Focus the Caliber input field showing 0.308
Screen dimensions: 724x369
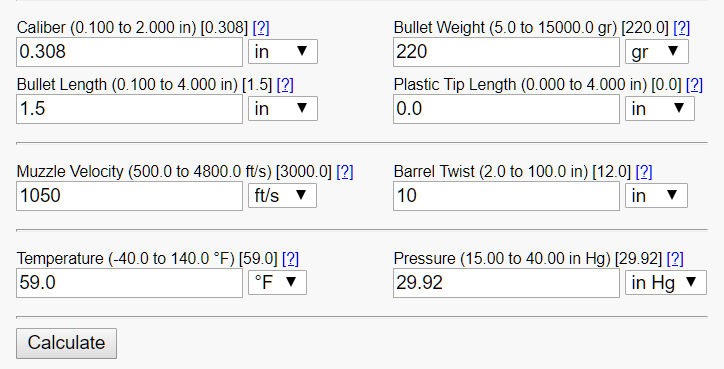[x=129, y=52]
